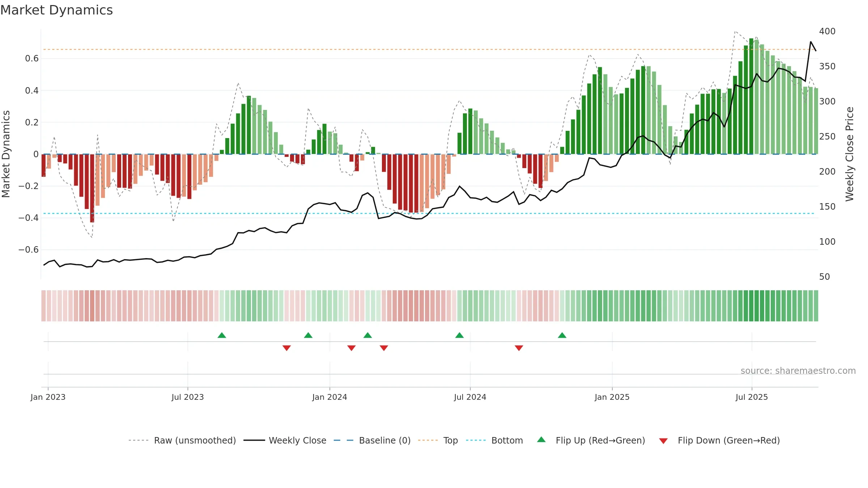Image resolution: width=868 pixels, height=488 pixels.
Task: Click the darkest green heatmap cell near Jul 2025
Action: coord(751,306)
